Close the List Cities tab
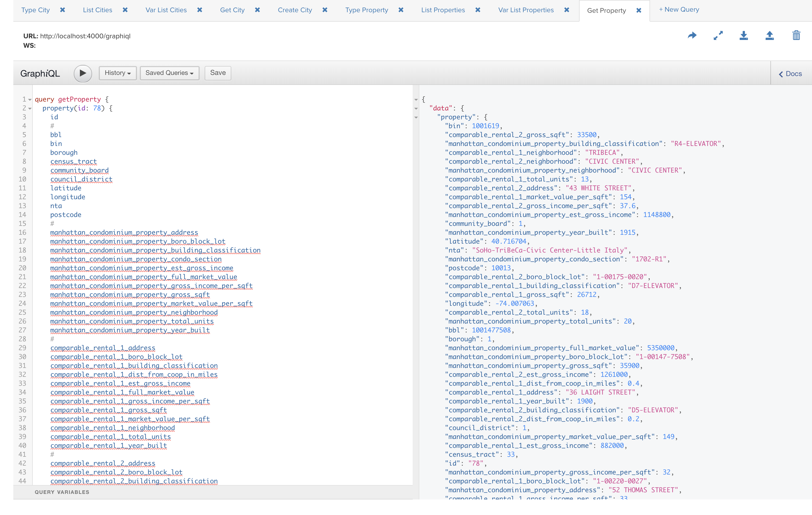The image size is (812, 515). (125, 10)
